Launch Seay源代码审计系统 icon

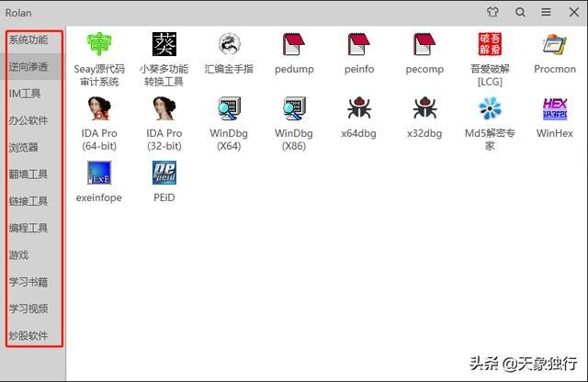point(99,44)
